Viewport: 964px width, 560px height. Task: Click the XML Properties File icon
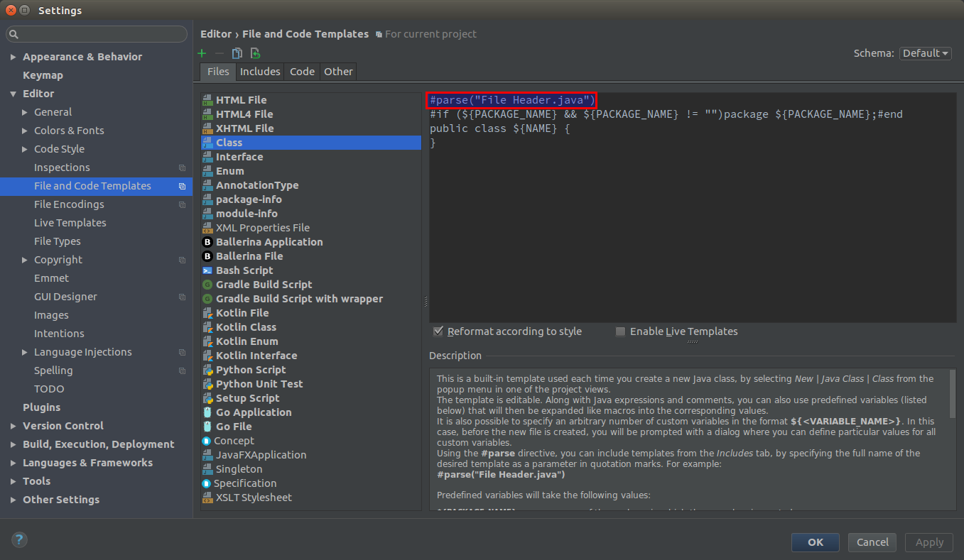pyautogui.click(x=207, y=228)
